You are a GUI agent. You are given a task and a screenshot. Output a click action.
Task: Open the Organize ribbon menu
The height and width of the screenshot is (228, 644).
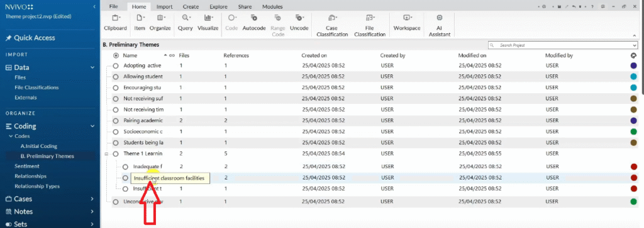coord(160,23)
